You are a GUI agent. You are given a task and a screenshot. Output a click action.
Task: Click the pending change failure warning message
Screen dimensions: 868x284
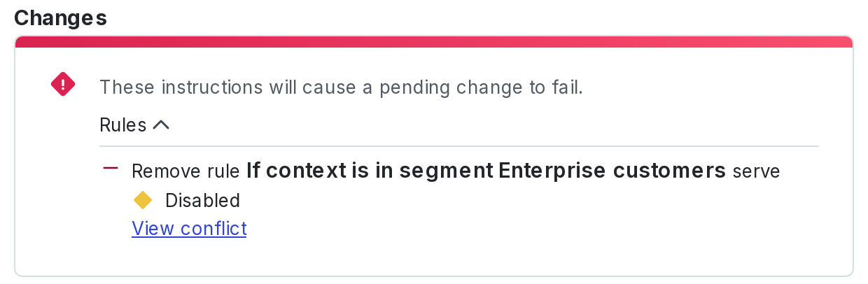(x=341, y=87)
